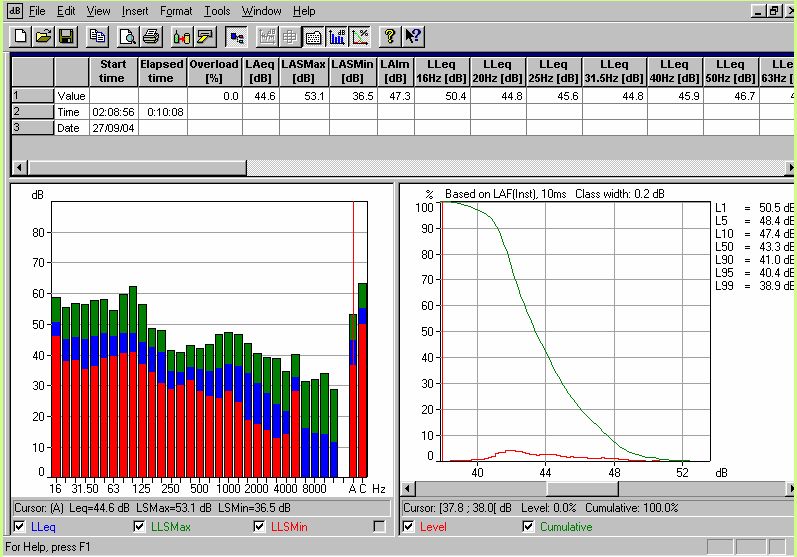This screenshot has width=797, height=557.
Task: Click the 'LAIm [dB]' column header
Action: click(395, 71)
